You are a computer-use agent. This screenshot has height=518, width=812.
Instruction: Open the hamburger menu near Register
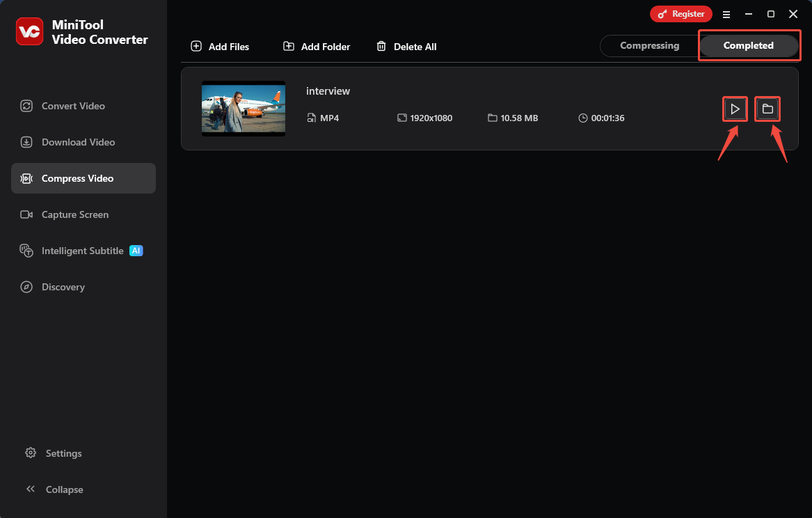[x=726, y=14]
